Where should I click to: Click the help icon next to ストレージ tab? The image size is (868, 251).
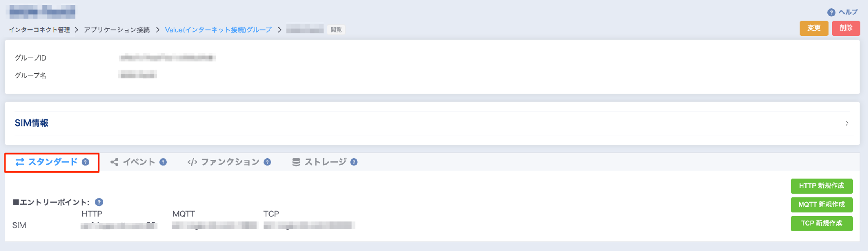(x=354, y=162)
